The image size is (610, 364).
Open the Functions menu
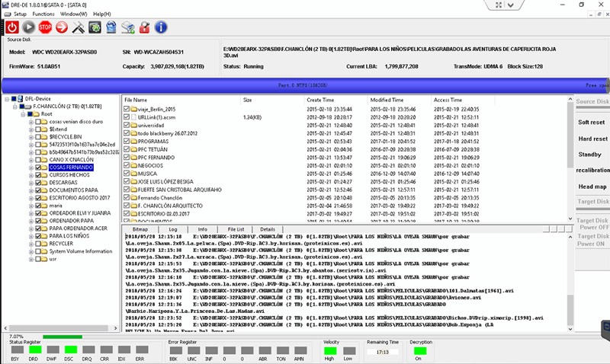(43, 14)
